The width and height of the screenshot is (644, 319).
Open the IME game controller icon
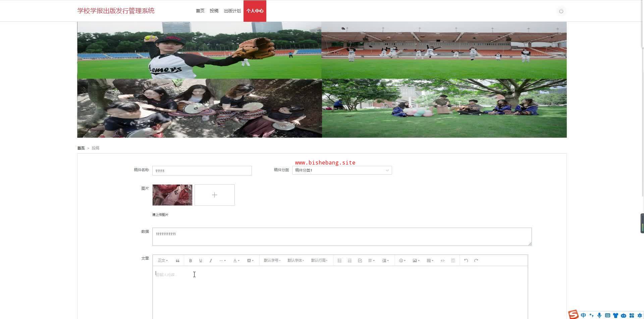(x=624, y=315)
